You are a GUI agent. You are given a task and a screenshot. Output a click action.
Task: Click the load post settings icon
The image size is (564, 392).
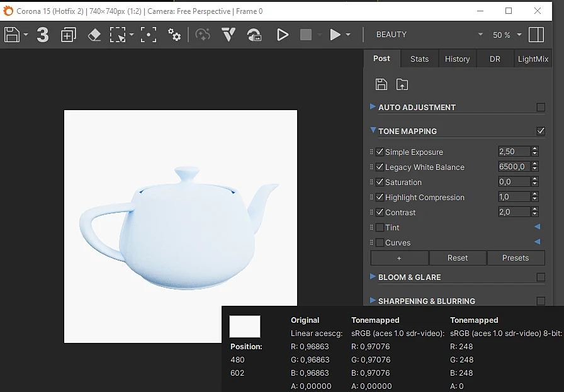point(402,84)
